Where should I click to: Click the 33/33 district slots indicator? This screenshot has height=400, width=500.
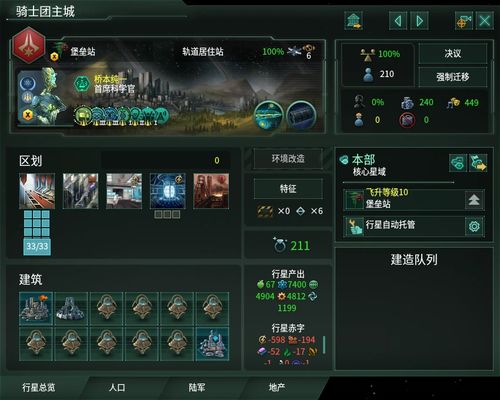click(37, 246)
